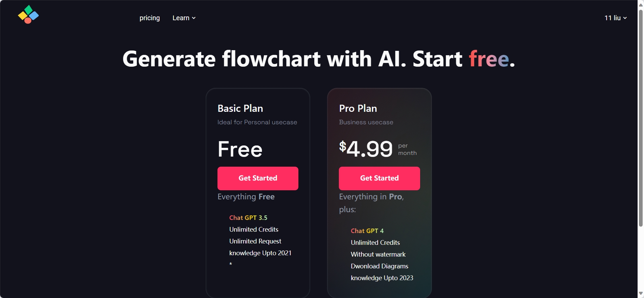Open the pricing page link
Image resolution: width=644 pixels, height=298 pixels.
pos(150,18)
